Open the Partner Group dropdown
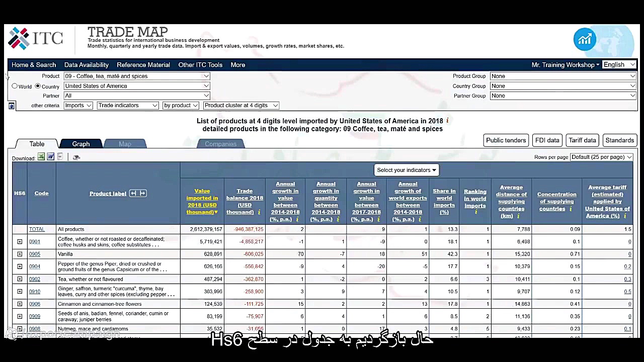 tap(563, 96)
